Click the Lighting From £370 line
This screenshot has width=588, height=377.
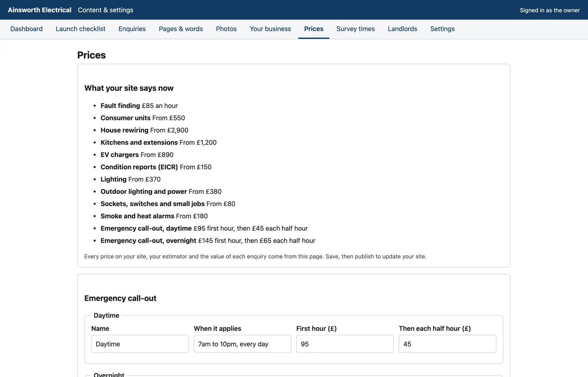point(130,179)
